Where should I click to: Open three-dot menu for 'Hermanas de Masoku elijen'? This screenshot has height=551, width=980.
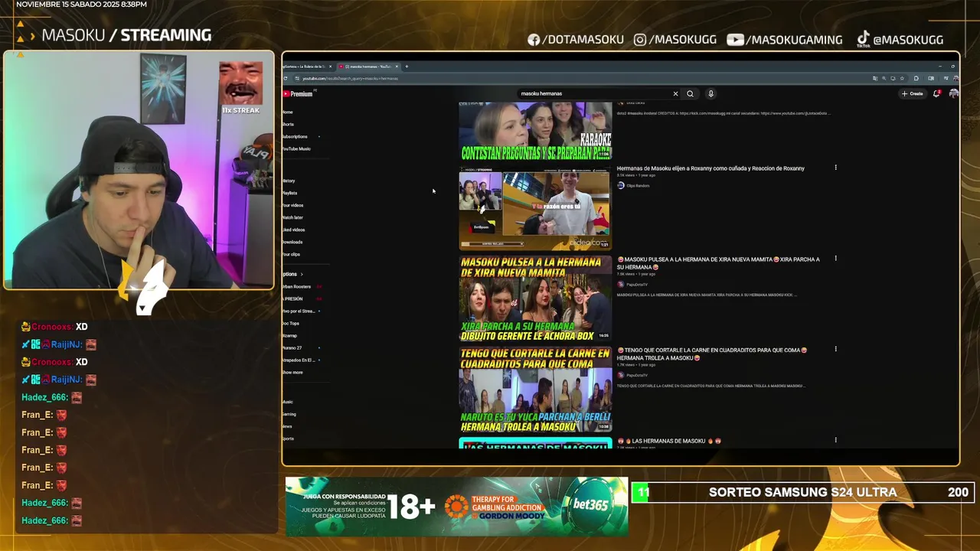point(835,168)
